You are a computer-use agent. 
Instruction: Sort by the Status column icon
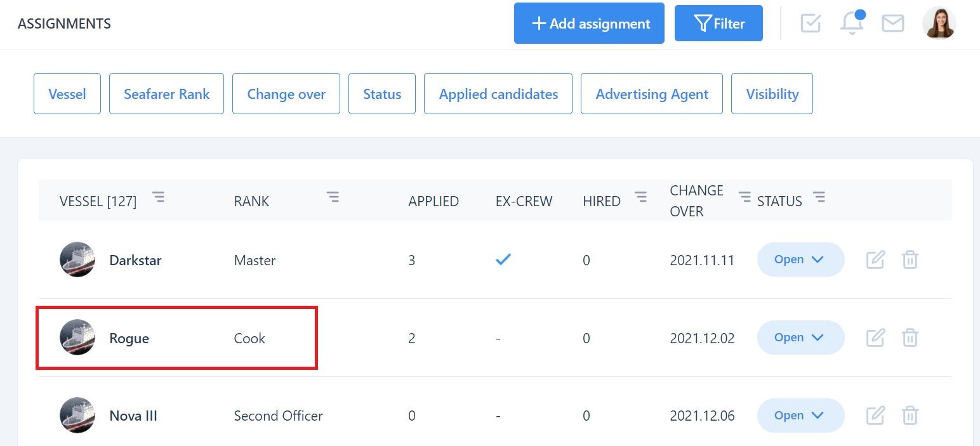point(819,197)
